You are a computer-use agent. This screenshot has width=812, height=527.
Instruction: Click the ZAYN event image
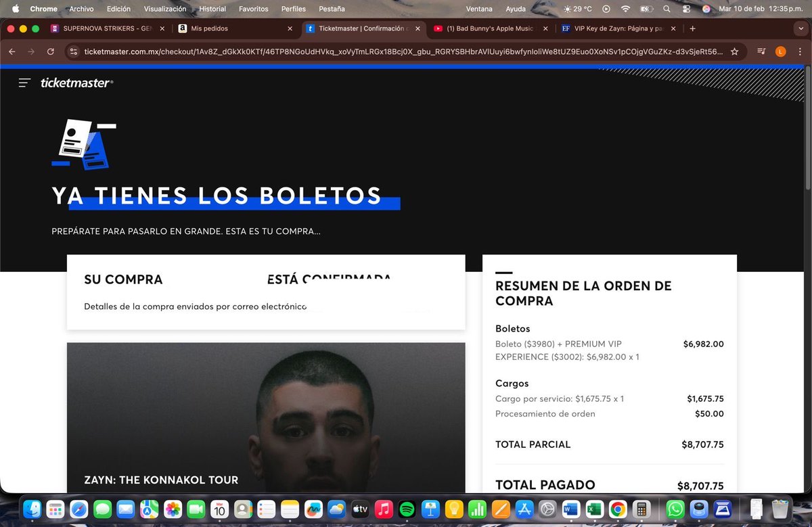click(x=266, y=417)
